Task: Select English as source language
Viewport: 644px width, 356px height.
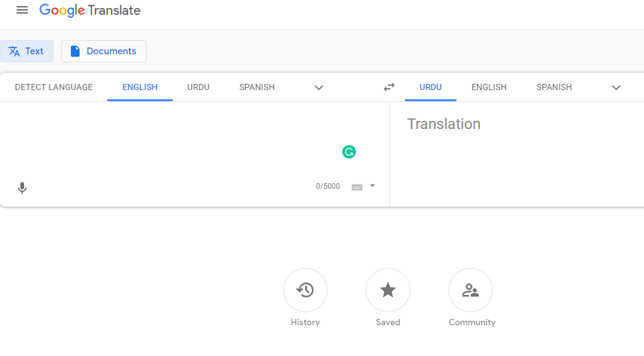Action: [140, 87]
